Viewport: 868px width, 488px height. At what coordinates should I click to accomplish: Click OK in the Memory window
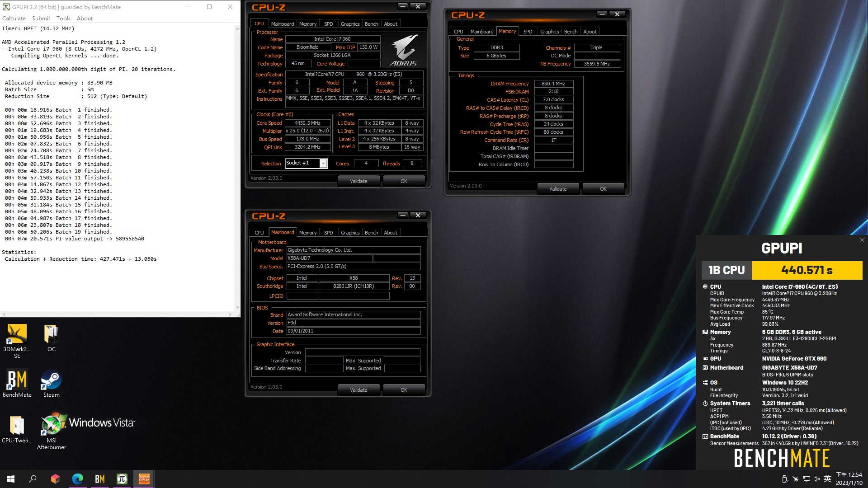(x=603, y=189)
